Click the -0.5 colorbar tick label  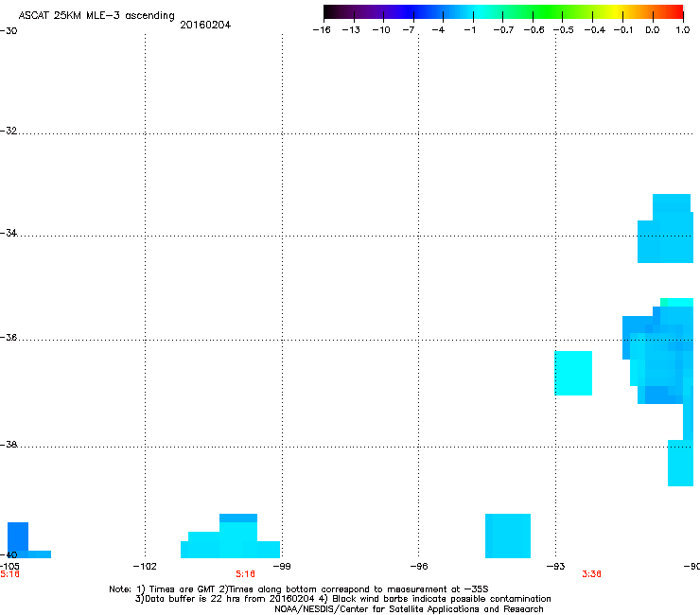pos(564,30)
